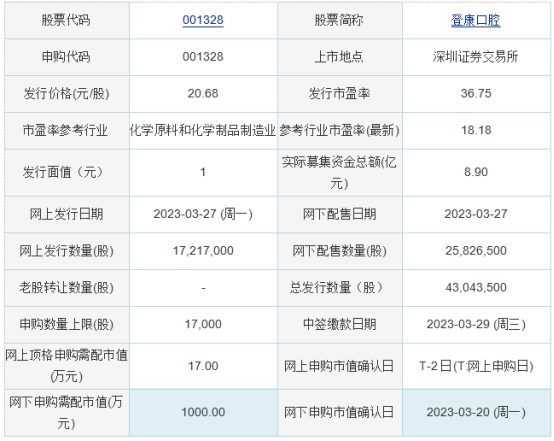Image resolution: width=554 pixels, height=441 pixels.
Task: Select the 18.18 reference industry P/E value
Action: (476, 130)
